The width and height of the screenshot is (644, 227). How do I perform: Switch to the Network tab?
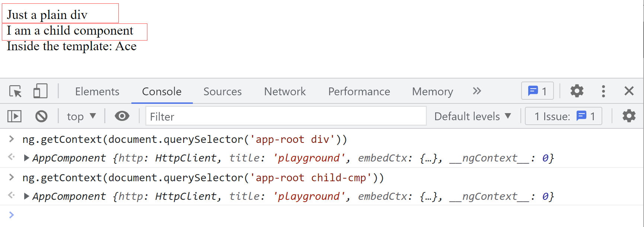pyautogui.click(x=285, y=92)
